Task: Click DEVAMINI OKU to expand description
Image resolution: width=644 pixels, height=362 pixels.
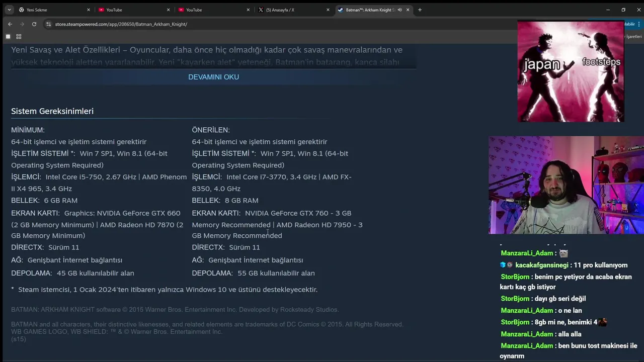Action: pyautogui.click(x=213, y=77)
